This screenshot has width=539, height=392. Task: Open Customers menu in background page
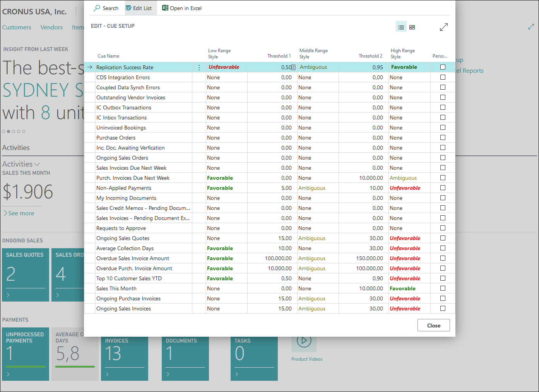[17, 27]
